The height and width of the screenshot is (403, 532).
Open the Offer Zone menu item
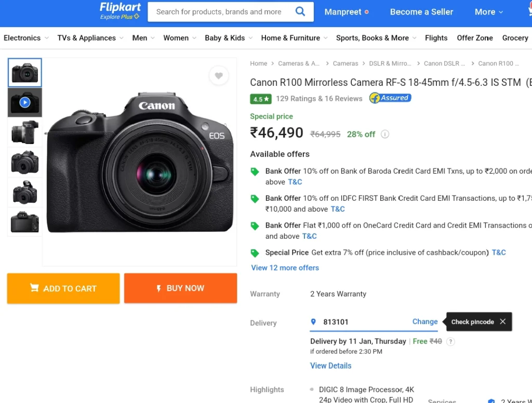coord(475,38)
